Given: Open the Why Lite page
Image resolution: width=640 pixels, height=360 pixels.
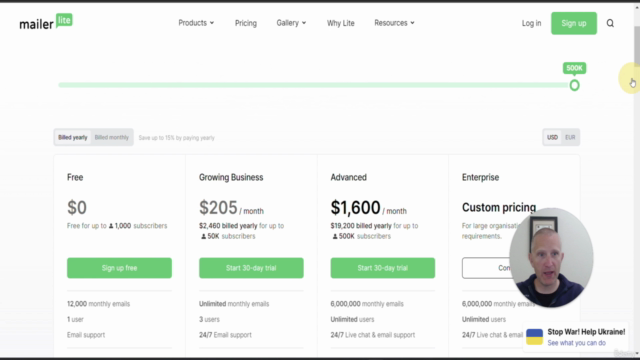Looking at the screenshot, I should click(340, 23).
